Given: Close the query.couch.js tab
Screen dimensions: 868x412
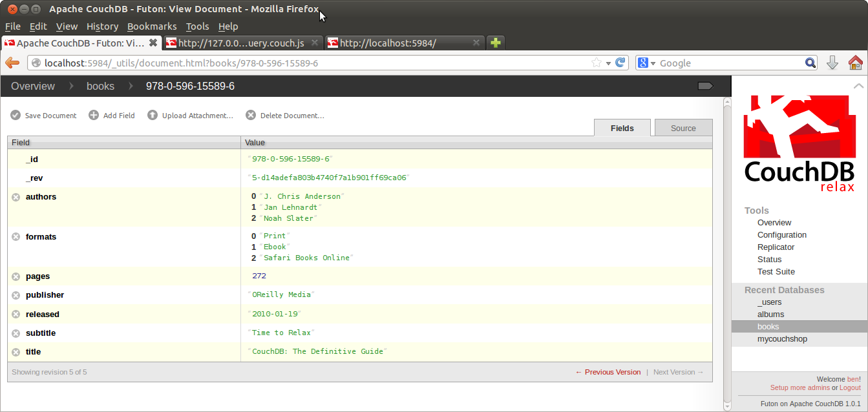Looking at the screenshot, I should 315,43.
